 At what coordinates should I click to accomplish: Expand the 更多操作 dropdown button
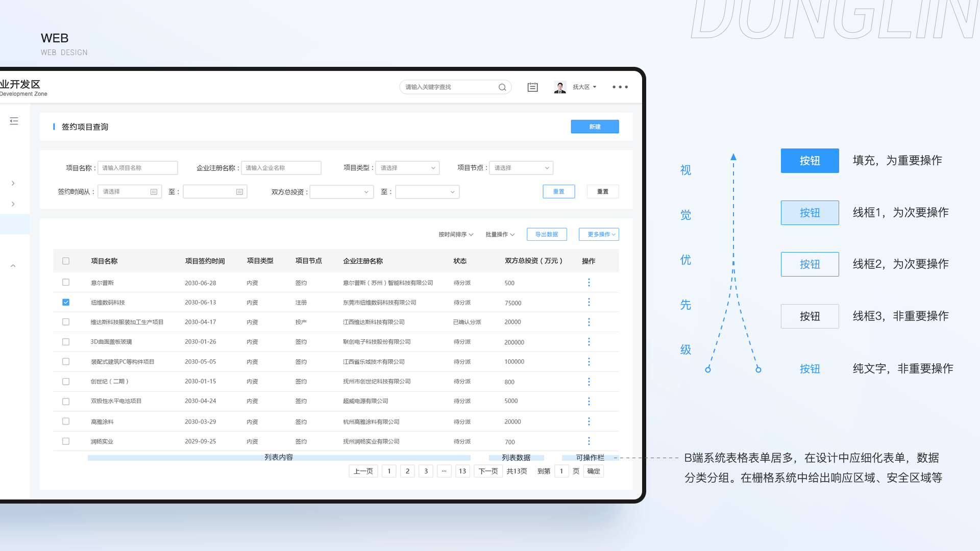pyautogui.click(x=599, y=235)
